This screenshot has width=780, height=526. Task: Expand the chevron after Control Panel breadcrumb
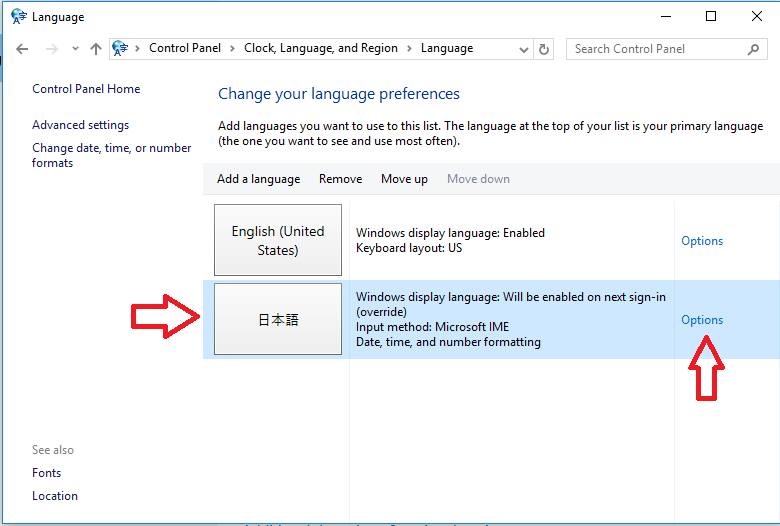coord(232,49)
